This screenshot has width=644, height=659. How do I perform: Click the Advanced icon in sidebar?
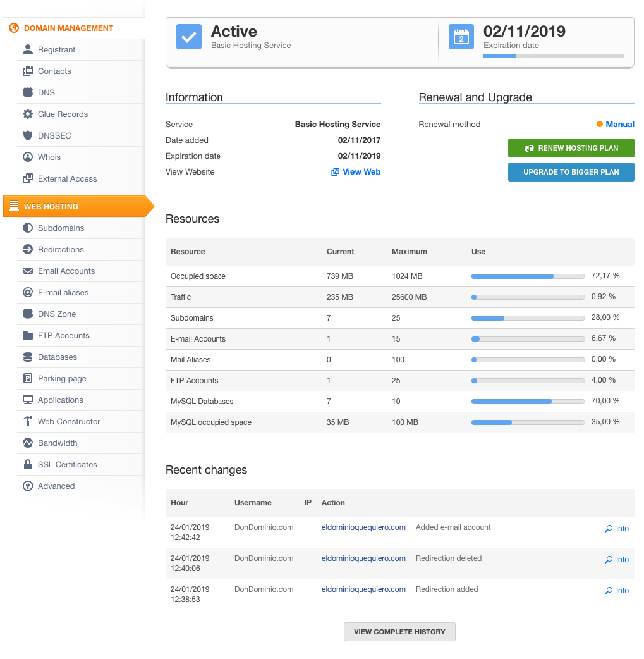28,486
